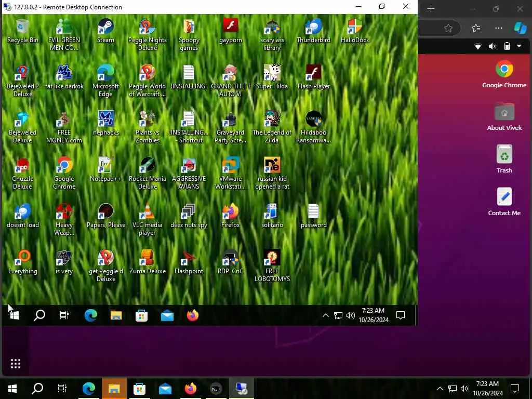Open the Papers, Please shortcut
The height and width of the screenshot is (399, 532).
[105, 216]
